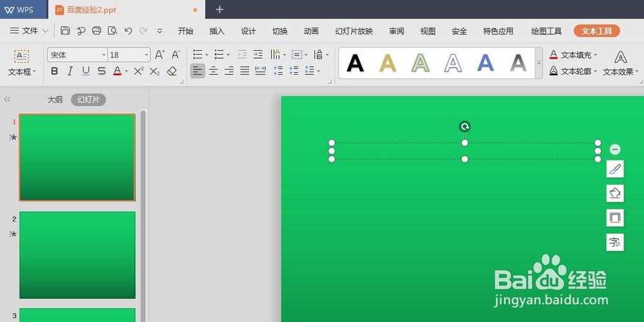Select the black WordArt A style
This screenshot has width=644, height=322.
tap(355, 63)
